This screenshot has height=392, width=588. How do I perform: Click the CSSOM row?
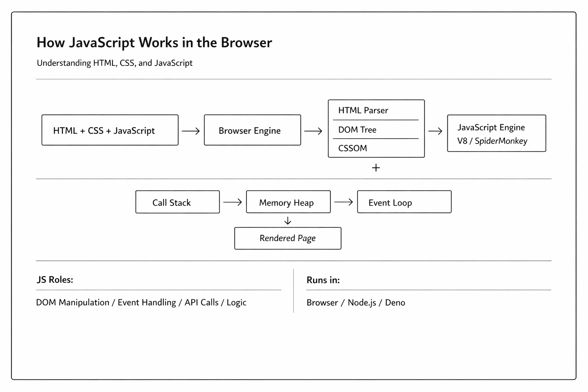[376, 148]
